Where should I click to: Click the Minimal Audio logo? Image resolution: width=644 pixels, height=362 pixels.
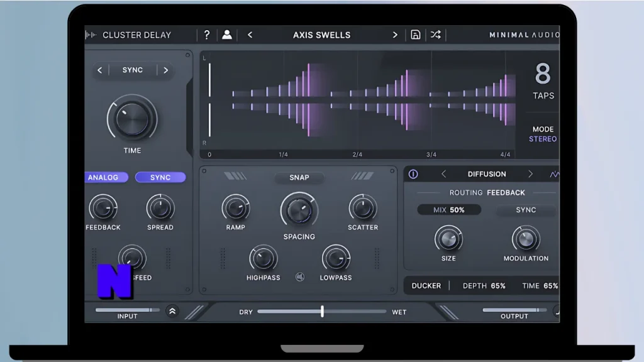pos(524,35)
